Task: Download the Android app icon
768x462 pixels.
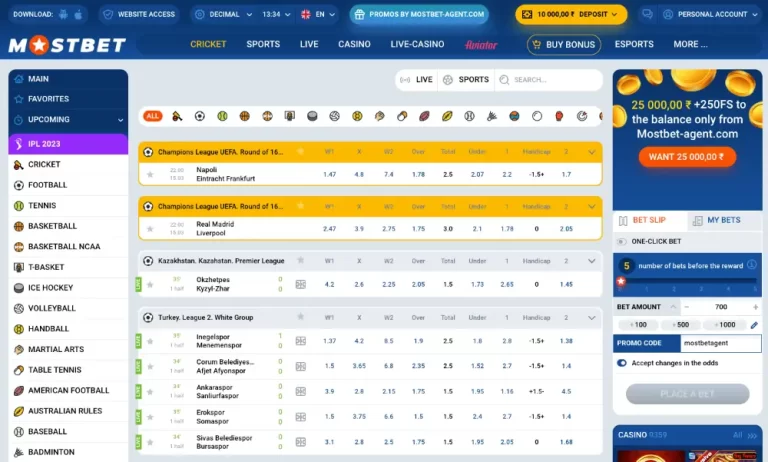Action: coord(63,14)
